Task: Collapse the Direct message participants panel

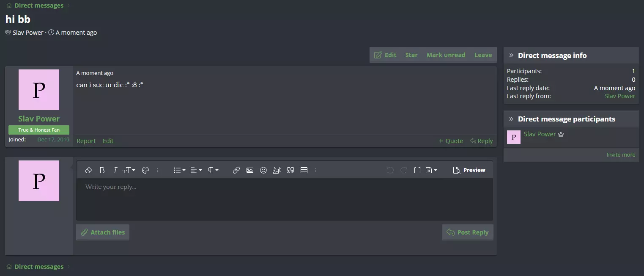Action: pos(511,119)
